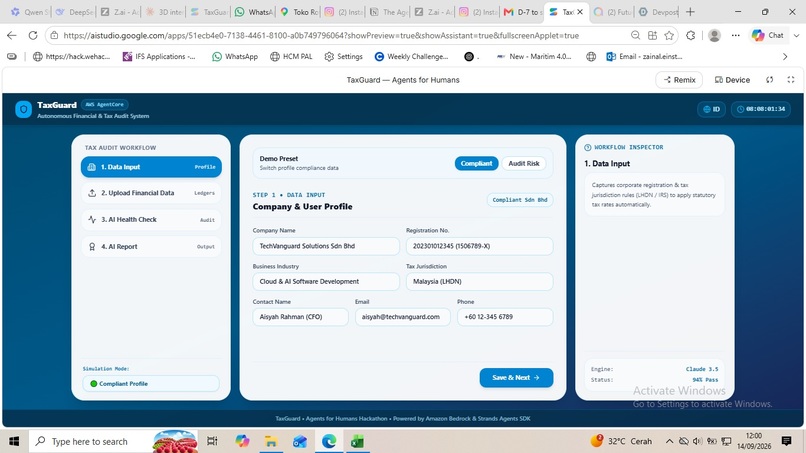
Task: Click the ribbon icon beside AI Report
Action: pyautogui.click(x=92, y=247)
